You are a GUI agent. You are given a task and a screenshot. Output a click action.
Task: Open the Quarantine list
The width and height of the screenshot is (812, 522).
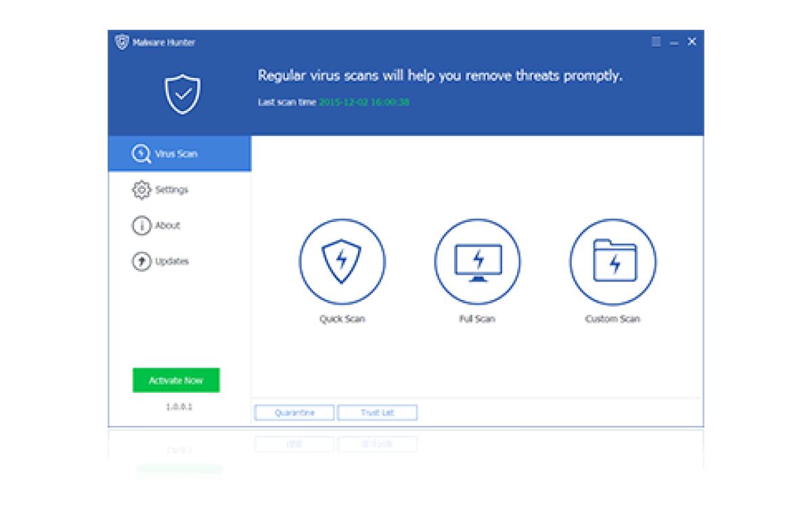click(x=294, y=412)
